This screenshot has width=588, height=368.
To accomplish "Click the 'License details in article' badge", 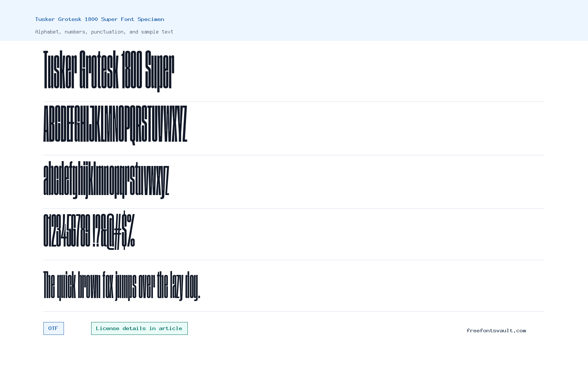I will 139,329.
